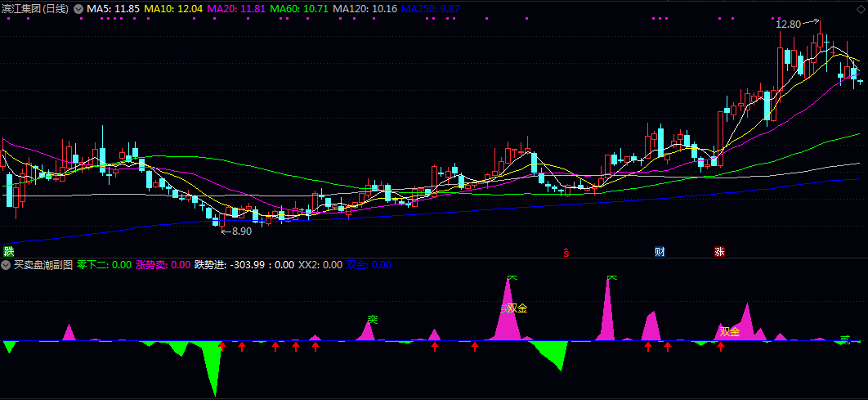Open the dropdown arrow beside 滨江集团(日线)
868x400 pixels.
point(78,9)
